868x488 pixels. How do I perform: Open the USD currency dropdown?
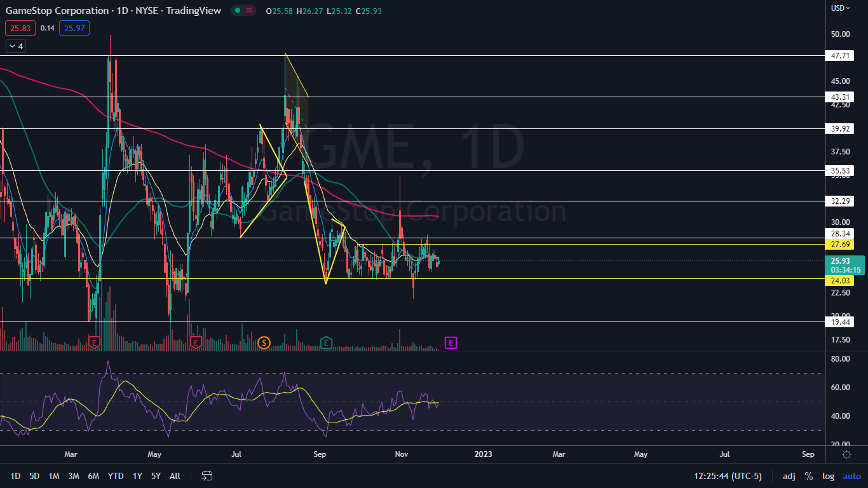pyautogui.click(x=841, y=8)
